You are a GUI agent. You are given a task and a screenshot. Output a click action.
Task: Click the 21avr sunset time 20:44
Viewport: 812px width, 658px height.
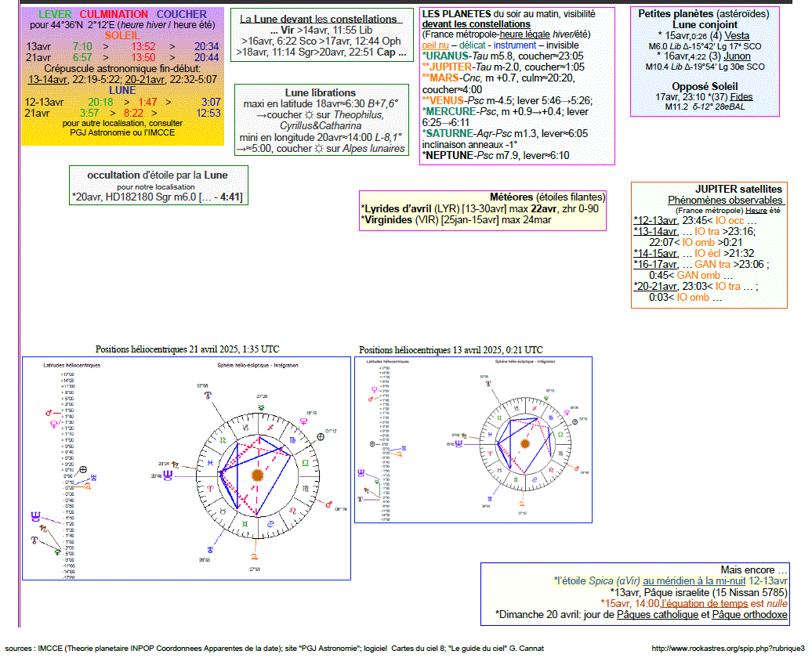click(x=207, y=57)
